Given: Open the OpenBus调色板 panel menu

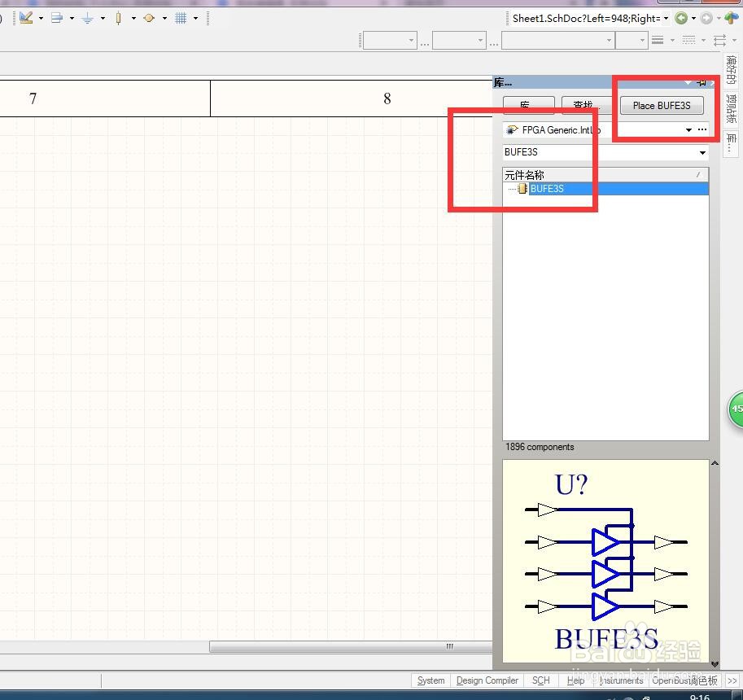Looking at the screenshot, I should pyautogui.click(x=684, y=680).
